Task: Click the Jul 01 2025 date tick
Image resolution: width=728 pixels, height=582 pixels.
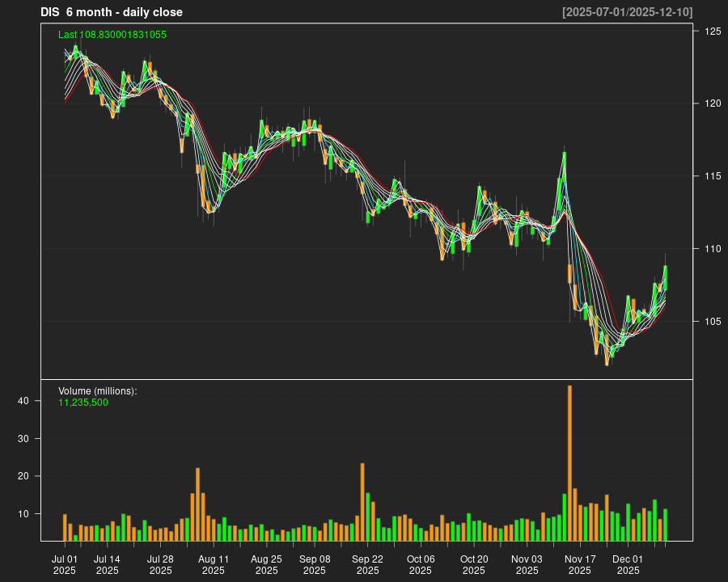Action: pyautogui.click(x=65, y=563)
